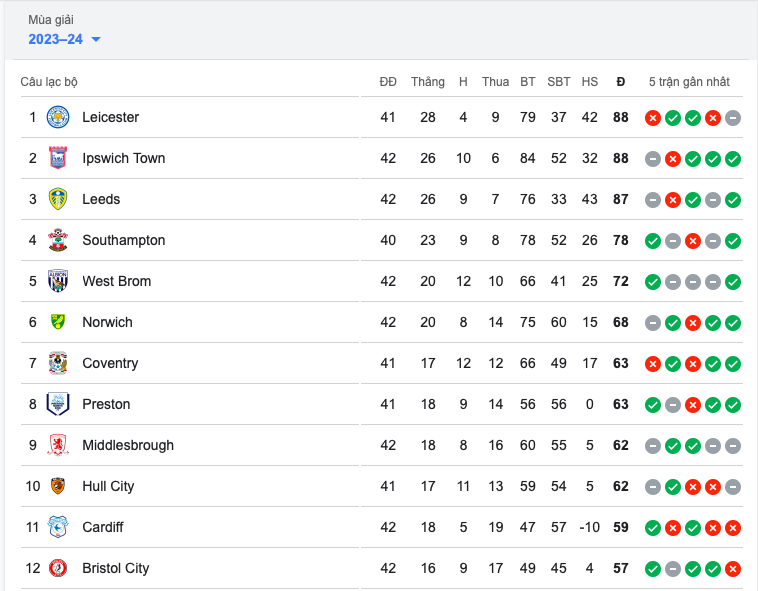Click the Coventry club crest icon
This screenshot has width=758, height=591.
click(58, 363)
